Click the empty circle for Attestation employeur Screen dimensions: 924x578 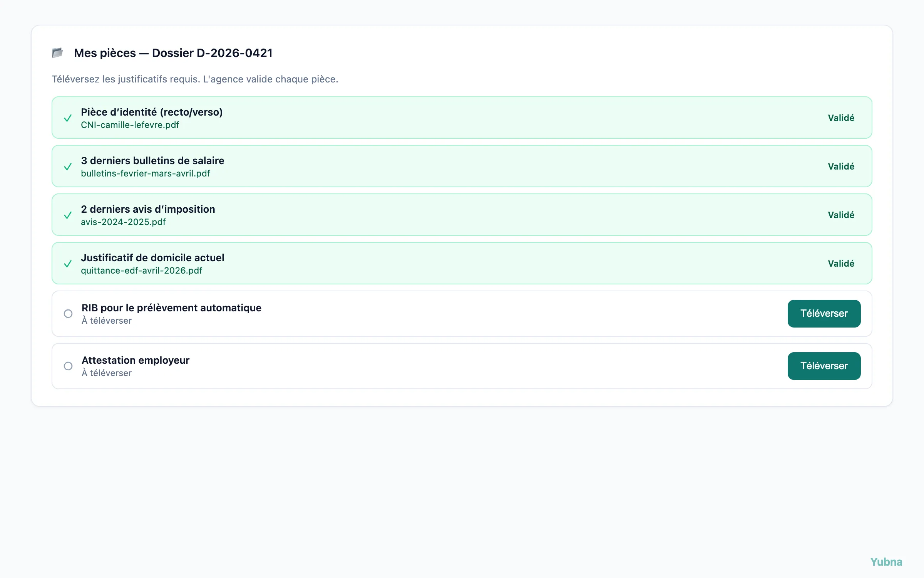pos(68,366)
